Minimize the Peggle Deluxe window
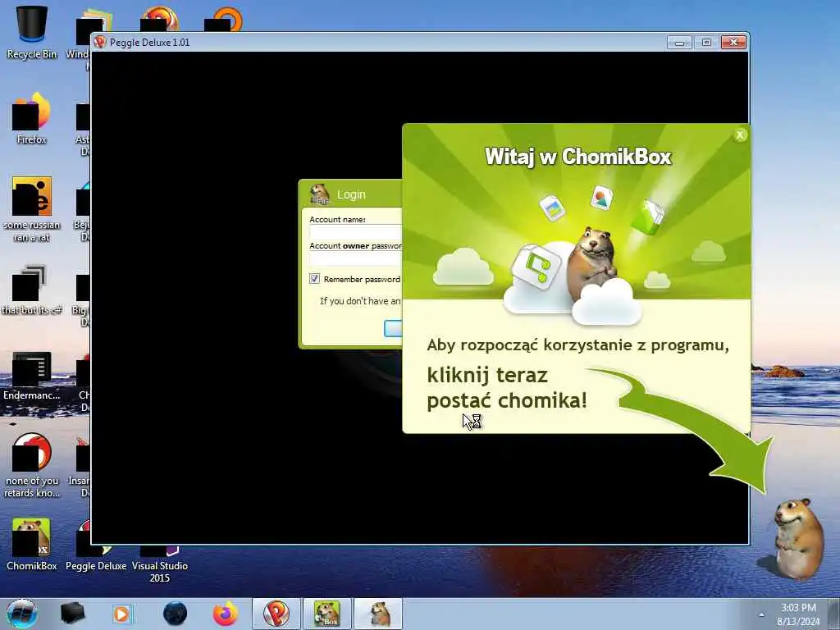 [x=679, y=43]
